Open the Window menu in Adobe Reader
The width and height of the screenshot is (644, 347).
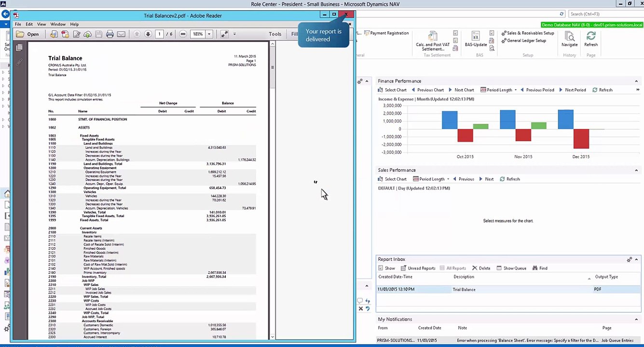point(58,24)
